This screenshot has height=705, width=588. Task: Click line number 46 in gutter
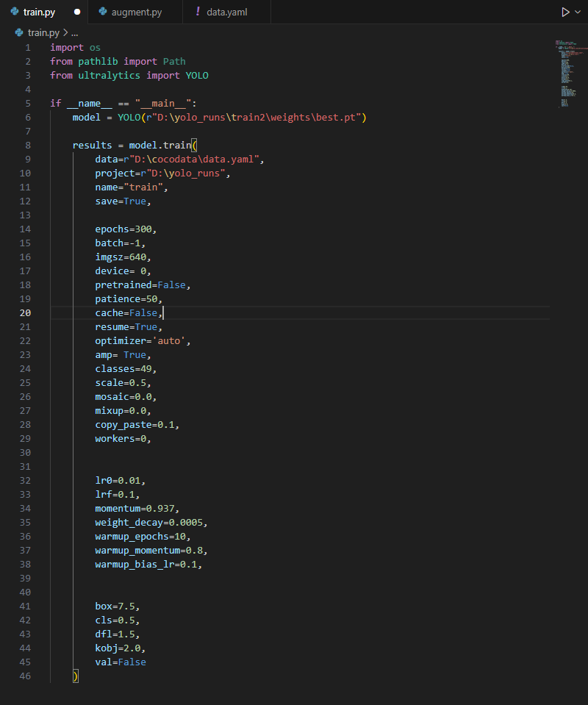pyautogui.click(x=25, y=676)
